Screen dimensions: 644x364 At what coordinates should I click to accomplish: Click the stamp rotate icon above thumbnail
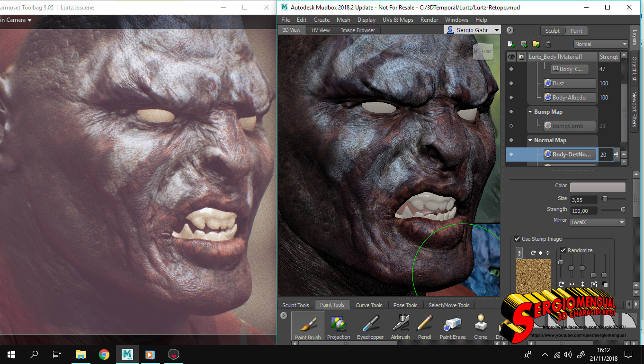pos(533,253)
